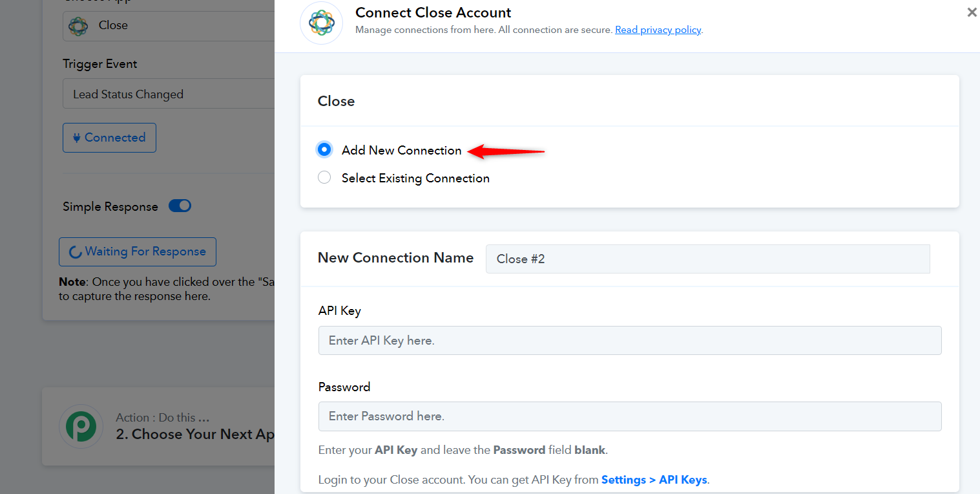980x494 pixels.
Task: Click the spinner icon on Waiting For Response
Action: (75, 252)
